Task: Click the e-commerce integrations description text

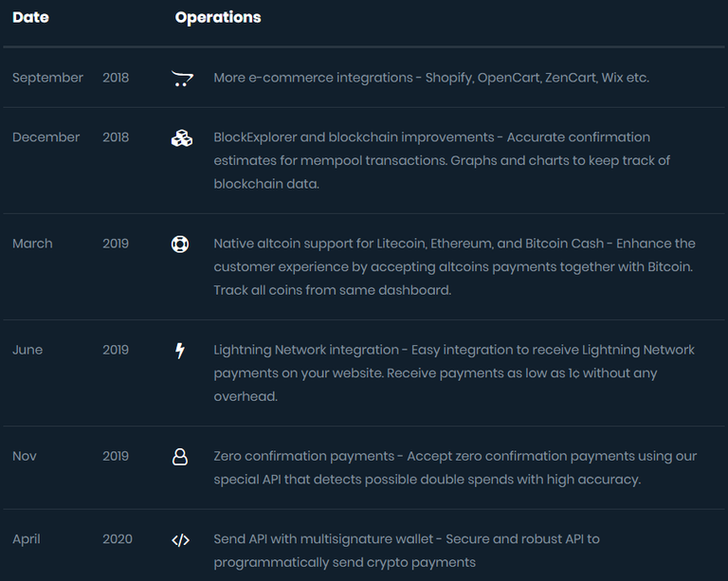Action: [431, 78]
